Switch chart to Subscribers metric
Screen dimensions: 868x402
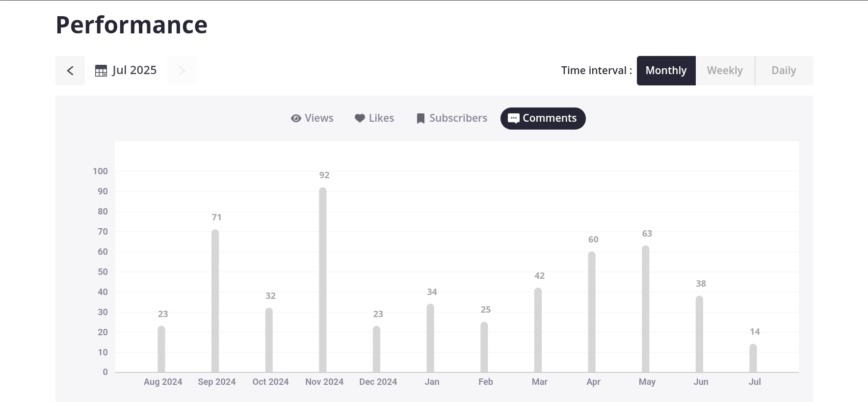[x=458, y=118]
